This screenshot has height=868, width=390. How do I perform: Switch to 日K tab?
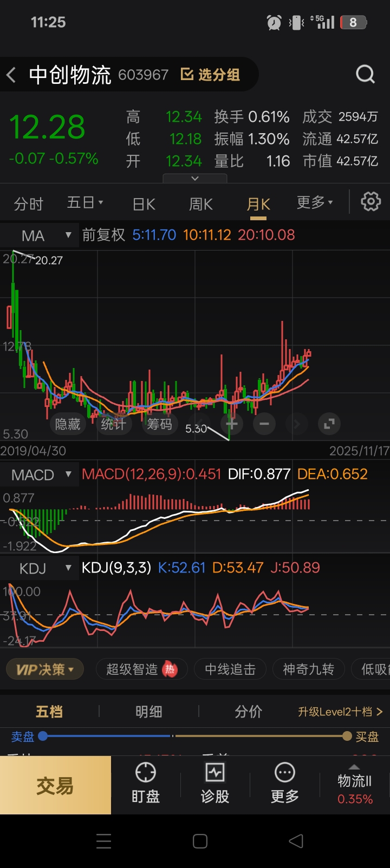[144, 204]
